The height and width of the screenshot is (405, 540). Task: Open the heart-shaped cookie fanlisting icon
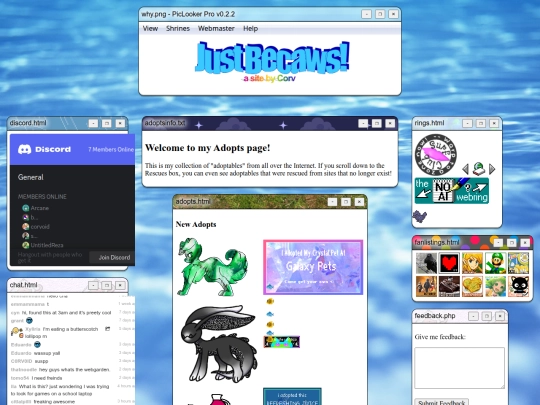pyautogui.click(x=472, y=286)
